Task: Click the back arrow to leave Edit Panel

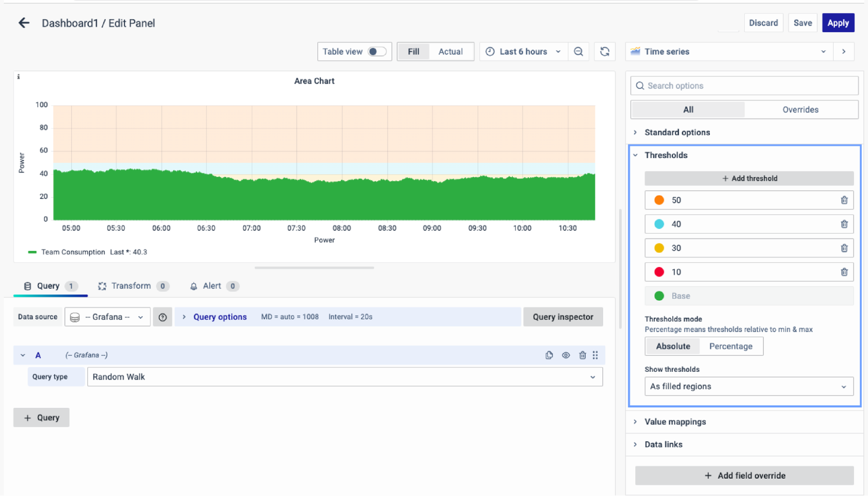Action: [24, 23]
